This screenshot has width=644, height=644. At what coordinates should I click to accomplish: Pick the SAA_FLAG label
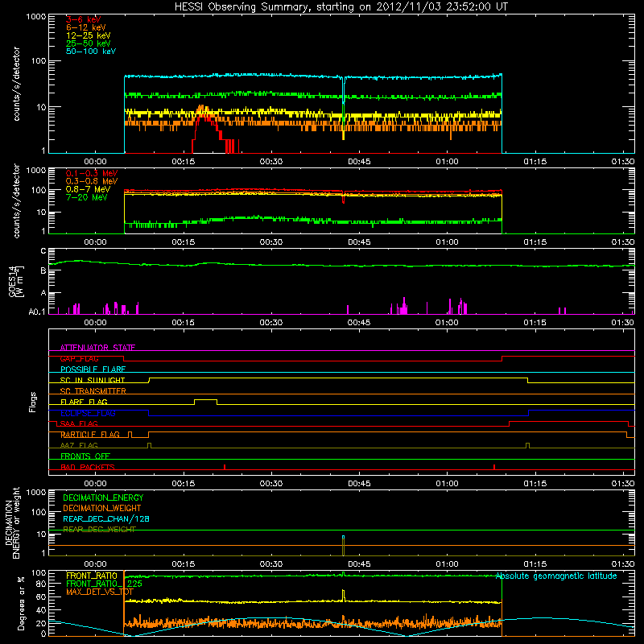point(79,423)
